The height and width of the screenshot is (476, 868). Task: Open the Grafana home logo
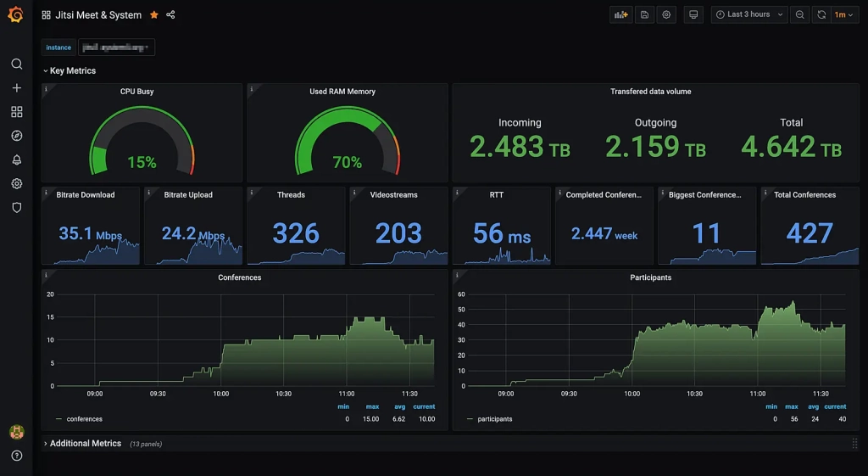point(15,14)
